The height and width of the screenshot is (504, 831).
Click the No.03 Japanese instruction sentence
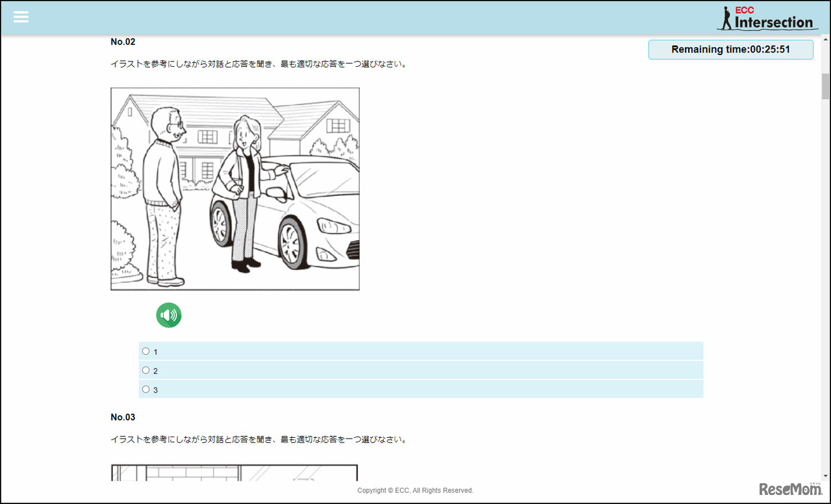(x=259, y=440)
